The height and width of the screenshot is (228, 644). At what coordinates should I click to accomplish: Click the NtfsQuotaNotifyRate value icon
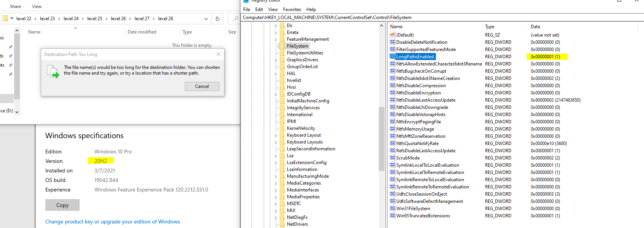tap(392, 143)
